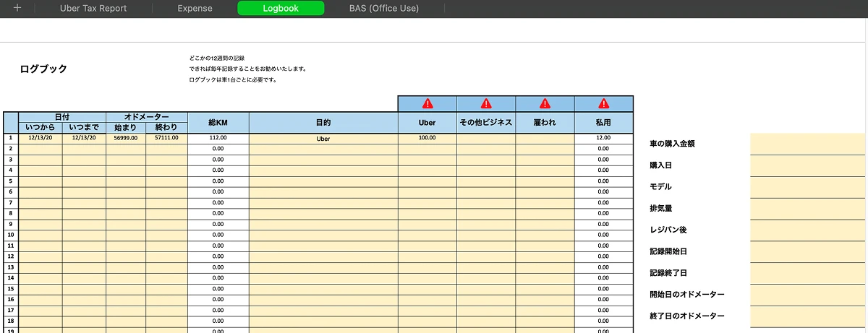This screenshot has height=333, width=868.
Task: Open the Expense sheet tab
Action: [x=195, y=9]
